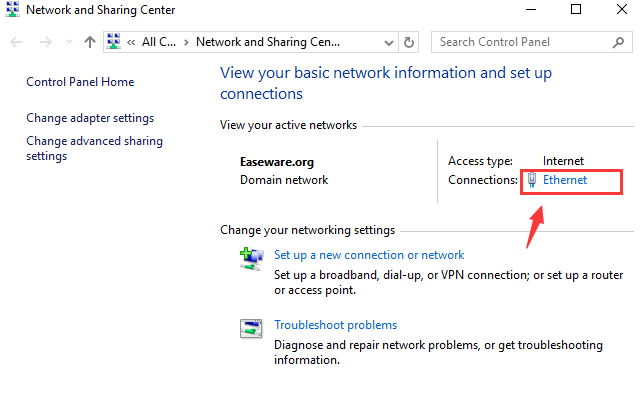643x406 pixels.
Task: Click the Forward navigation arrow
Action: click(x=44, y=42)
